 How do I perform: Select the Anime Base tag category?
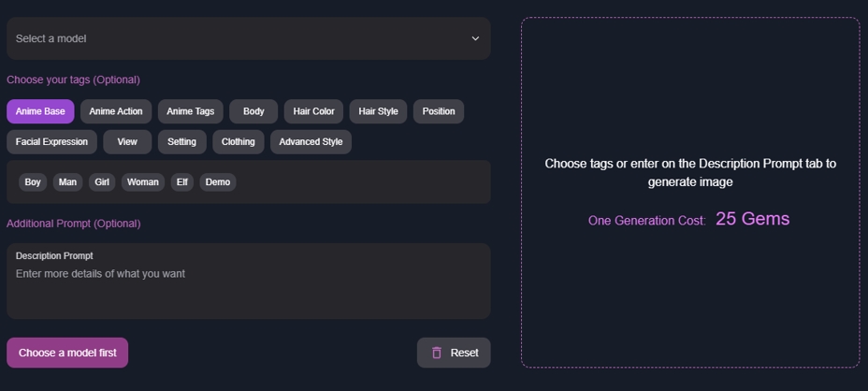coord(40,111)
